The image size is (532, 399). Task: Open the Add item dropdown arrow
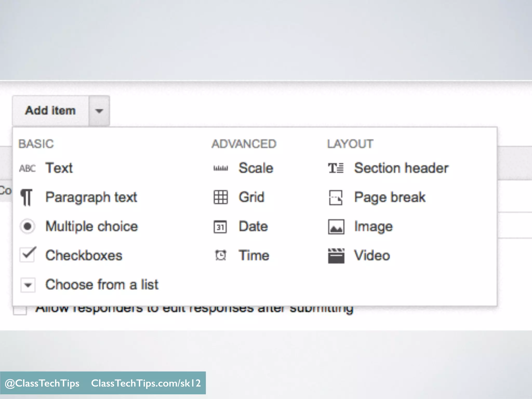(99, 111)
